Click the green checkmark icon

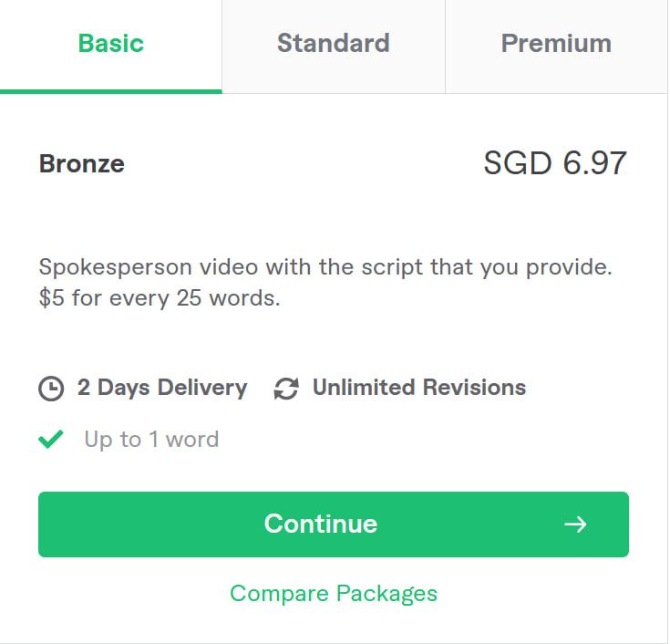tap(51, 440)
